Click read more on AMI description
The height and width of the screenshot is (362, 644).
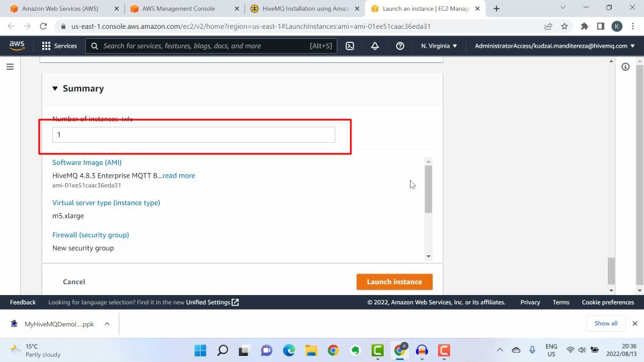coord(178,176)
